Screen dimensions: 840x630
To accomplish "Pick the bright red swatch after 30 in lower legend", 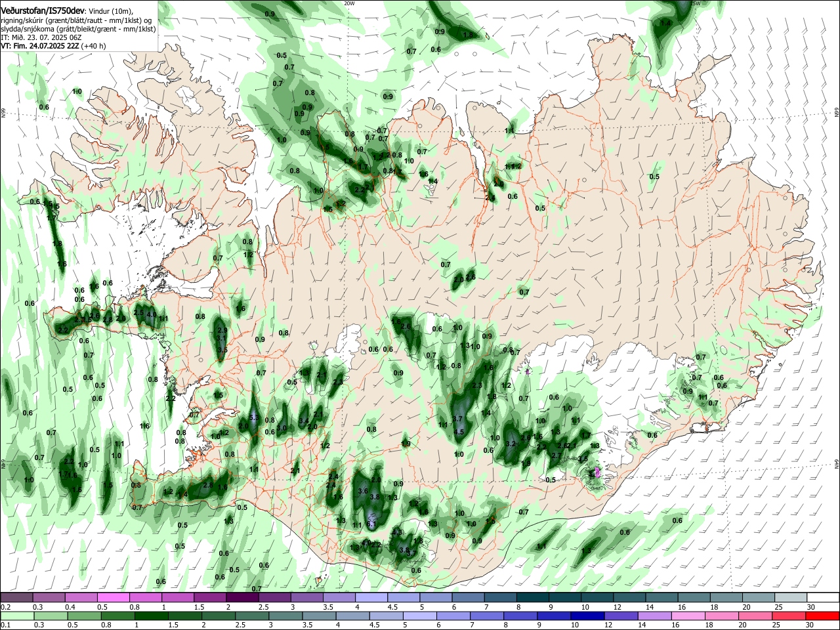I will (822, 616).
